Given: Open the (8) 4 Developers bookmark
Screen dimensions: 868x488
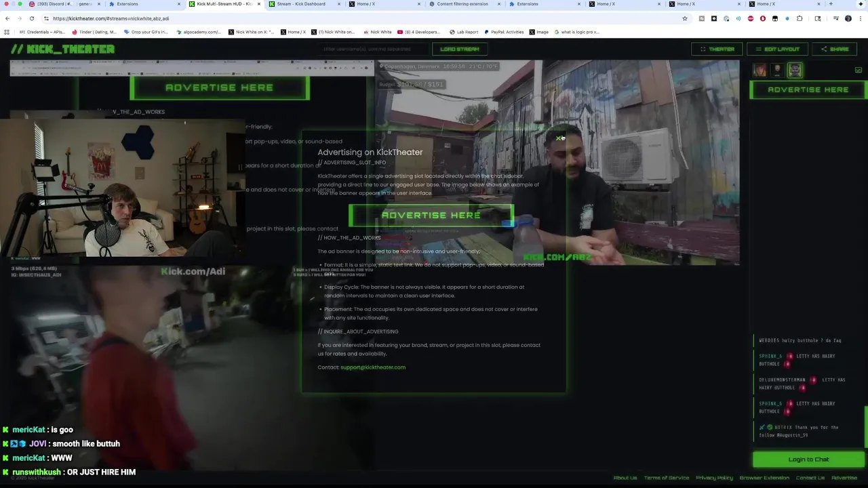Looking at the screenshot, I should [419, 32].
